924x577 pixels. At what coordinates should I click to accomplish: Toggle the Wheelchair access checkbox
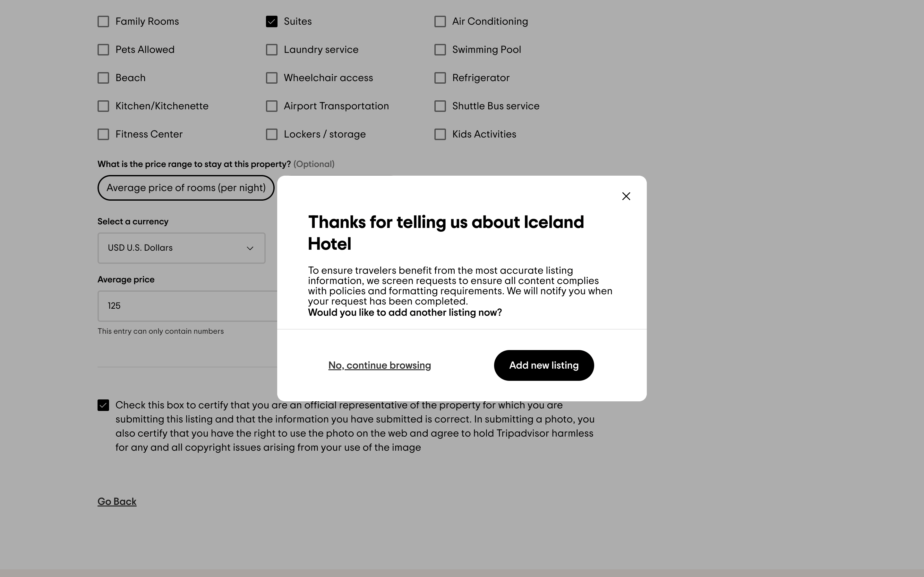(x=271, y=78)
